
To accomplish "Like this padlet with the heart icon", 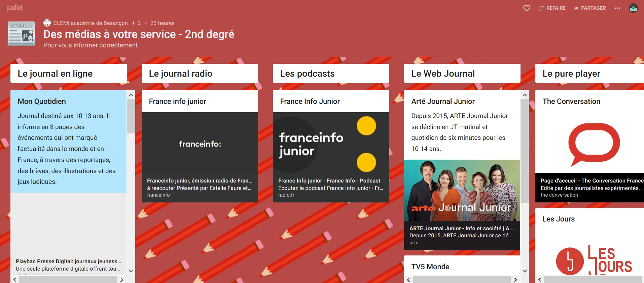I will [x=527, y=8].
